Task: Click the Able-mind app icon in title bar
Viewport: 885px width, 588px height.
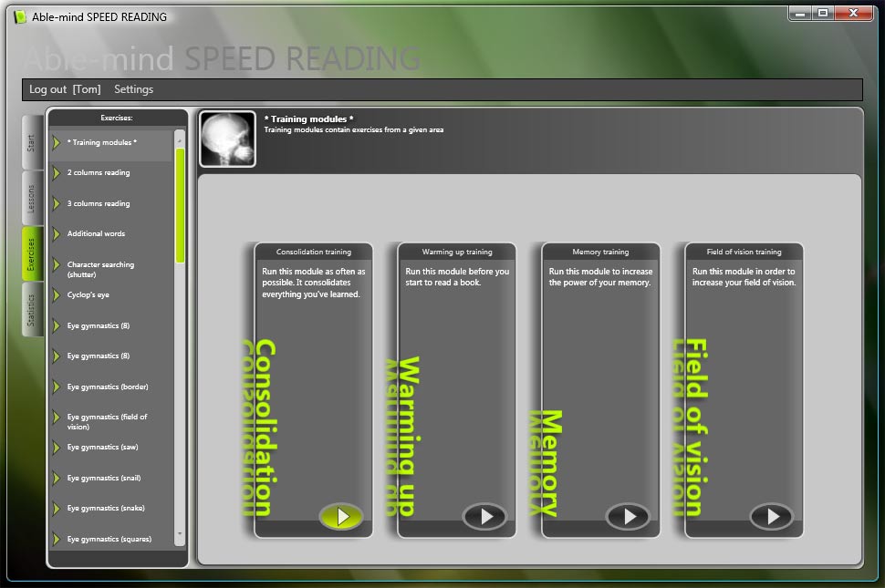Action: pyautogui.click(x=20, y=17)
